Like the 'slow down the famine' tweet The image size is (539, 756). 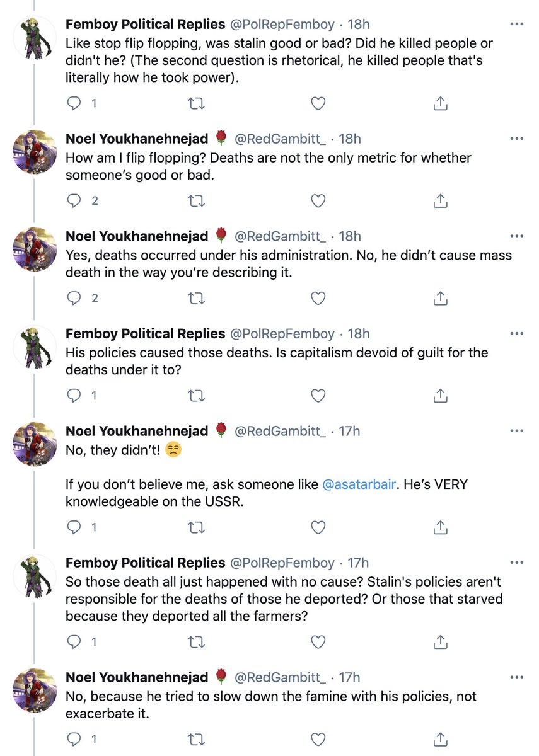[318, 739]
